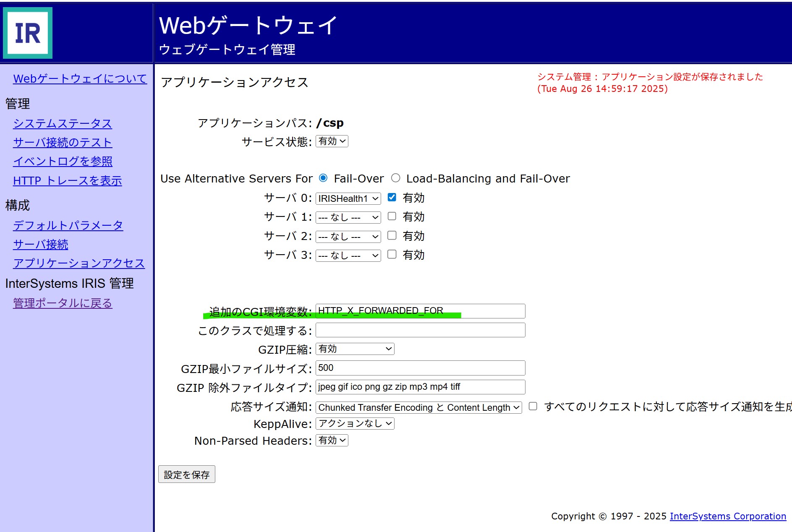
Task: Enable the サーバ 1 有効 checkbox
Action: point(392,216)
